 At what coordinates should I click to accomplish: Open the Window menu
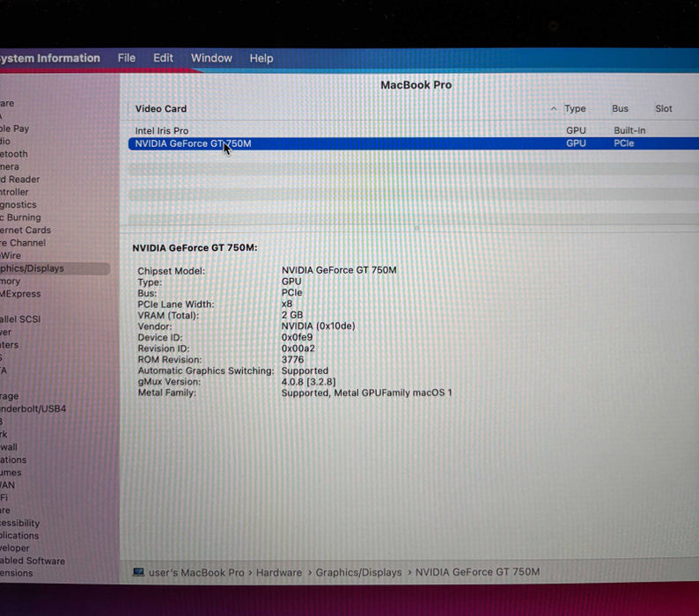[211, 58]
